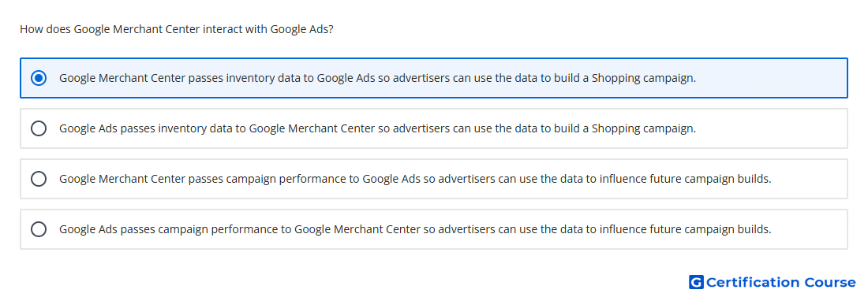Image resolution: width=868 pixels, height=297 pixels.
Task: Choose the Merchant Center passes campaign performance radio
Action: pos(39,179)
